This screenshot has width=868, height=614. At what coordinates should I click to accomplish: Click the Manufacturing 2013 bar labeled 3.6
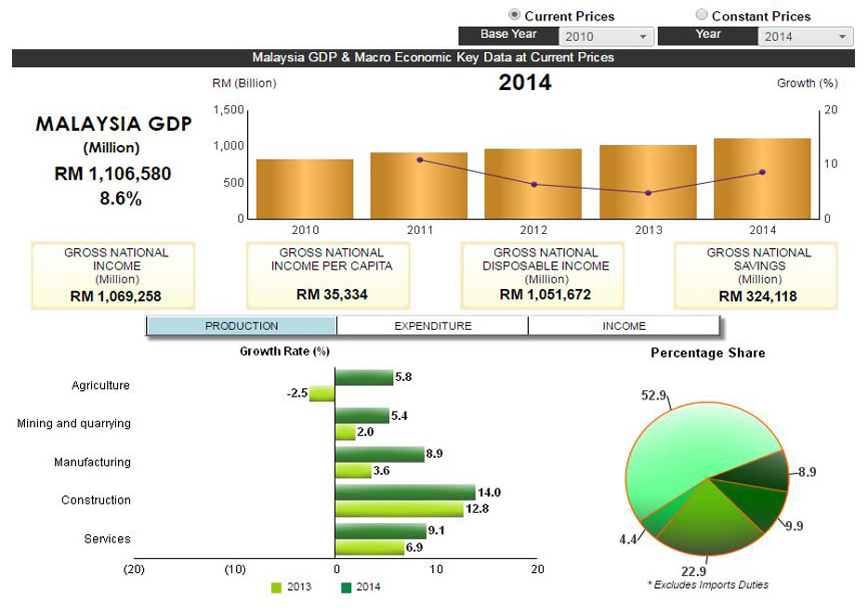[353, 471]
